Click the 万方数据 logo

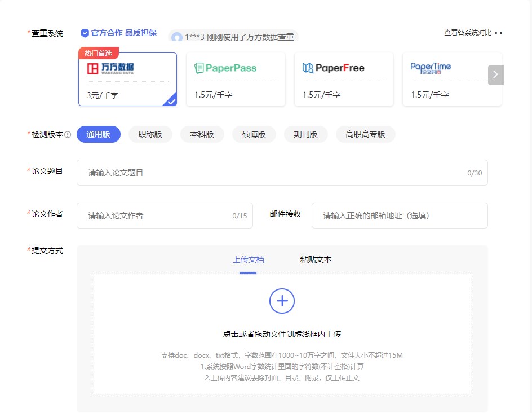point(110,69)
